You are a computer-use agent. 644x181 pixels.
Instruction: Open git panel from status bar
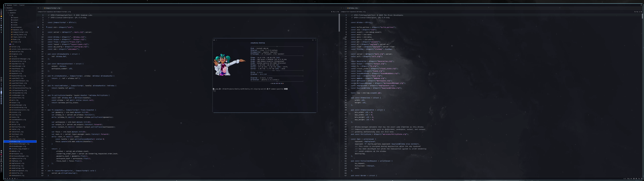tap(7, 178)
